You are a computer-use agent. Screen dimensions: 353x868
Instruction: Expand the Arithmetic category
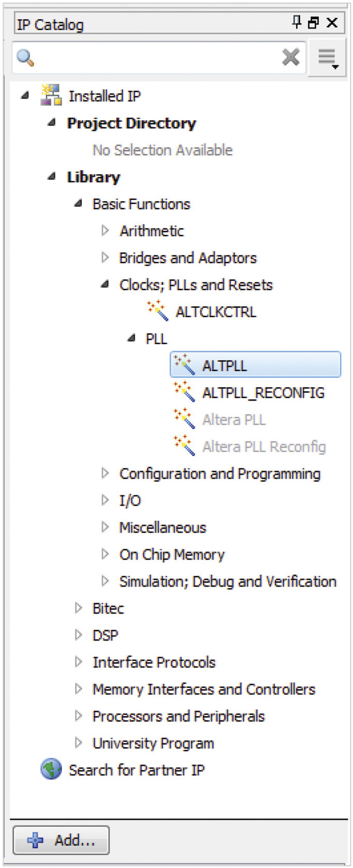pyautogui.click(x=105, y=230)
